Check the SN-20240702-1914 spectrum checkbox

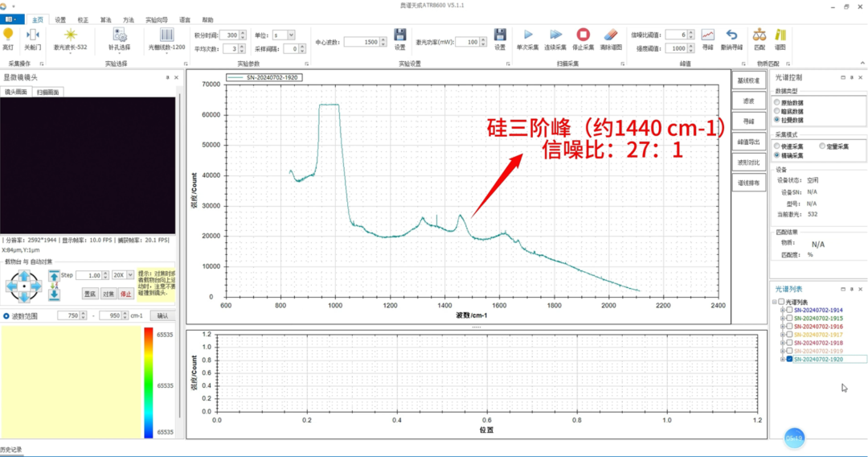(789, 310)
